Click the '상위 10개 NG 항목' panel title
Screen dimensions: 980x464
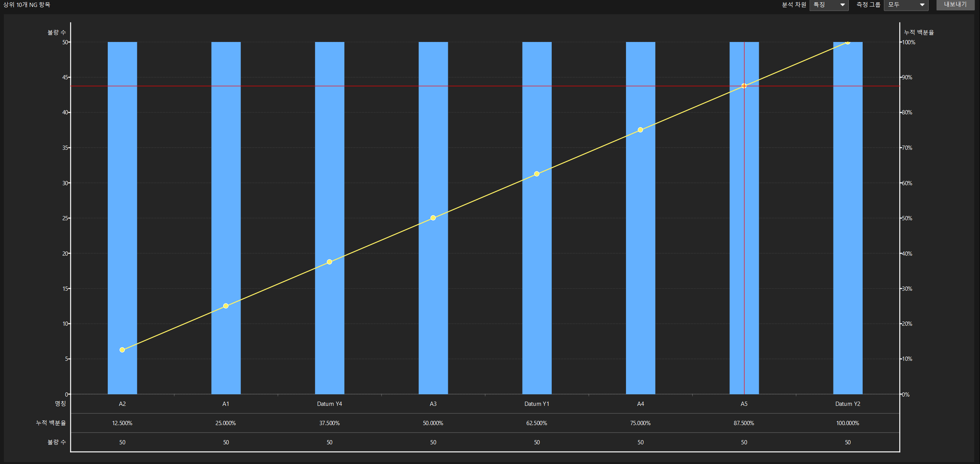tap(27, 5)
